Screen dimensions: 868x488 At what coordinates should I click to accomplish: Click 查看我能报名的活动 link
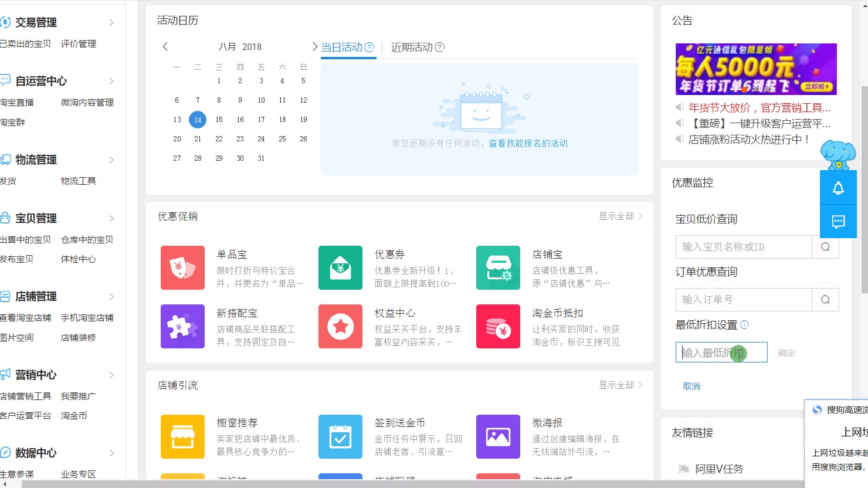pos(528,143)
